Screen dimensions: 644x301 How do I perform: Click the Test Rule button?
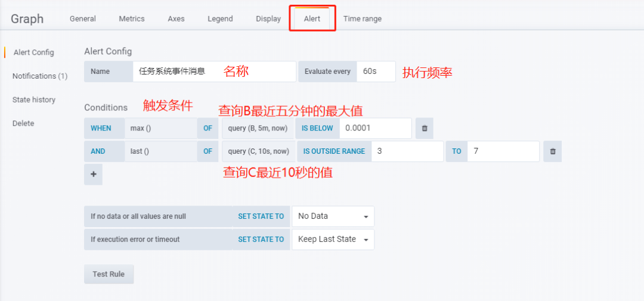pos(109,274)
